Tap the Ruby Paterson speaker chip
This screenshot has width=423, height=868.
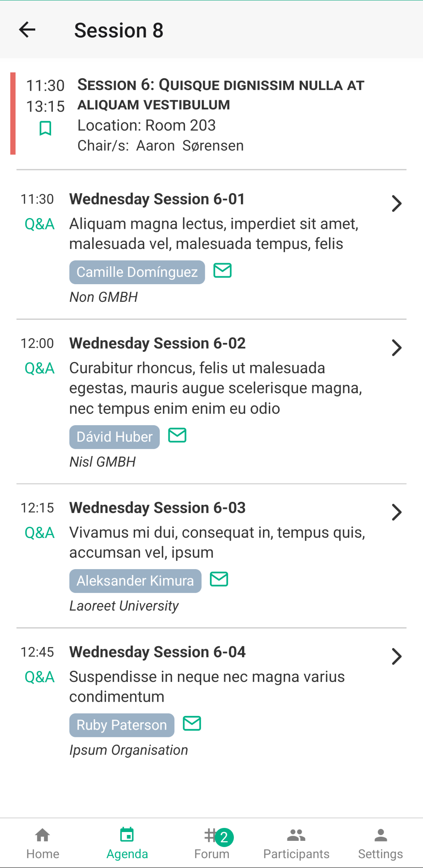click(x=122, y=725)
